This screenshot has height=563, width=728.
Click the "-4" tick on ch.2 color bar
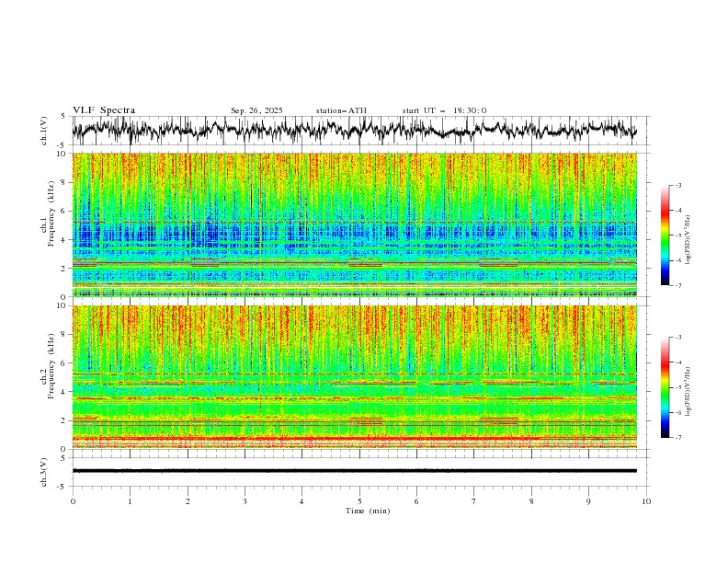click(678, 362)
